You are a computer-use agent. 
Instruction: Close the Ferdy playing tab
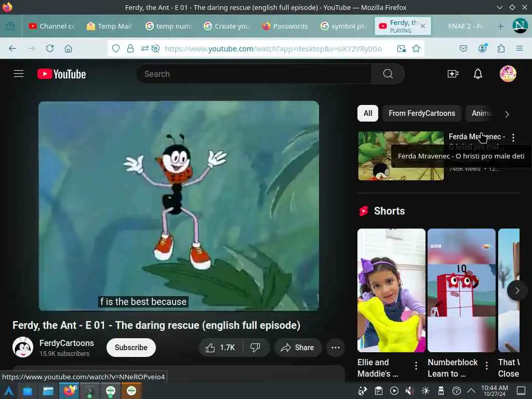[x=423, y=26]
